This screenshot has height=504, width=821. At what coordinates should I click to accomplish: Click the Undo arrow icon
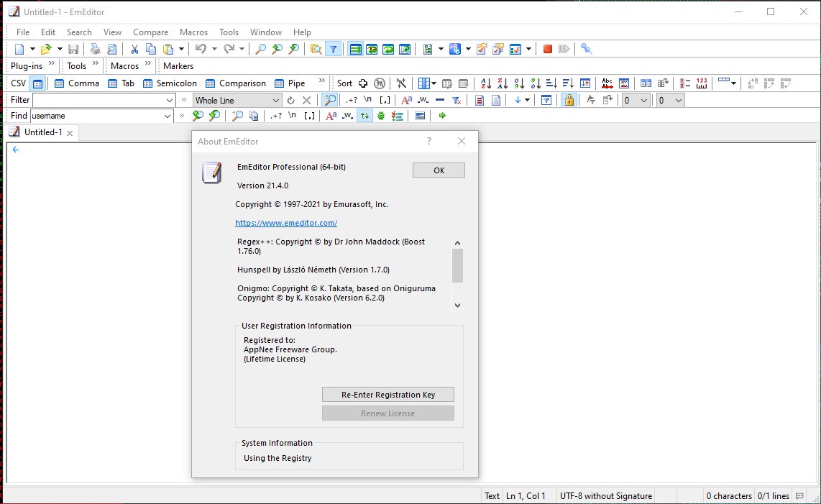(x=201, y=49)
